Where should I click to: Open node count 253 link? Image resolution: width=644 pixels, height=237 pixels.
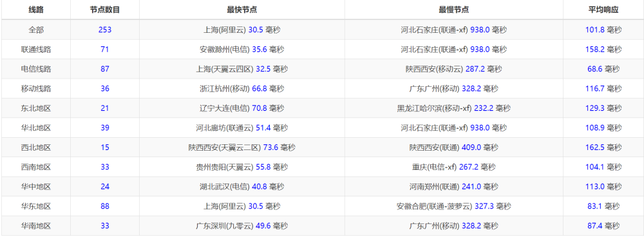105,30
